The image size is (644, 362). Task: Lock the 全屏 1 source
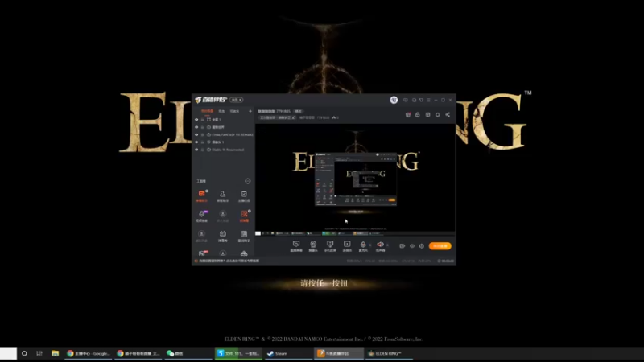pos(203,119)
